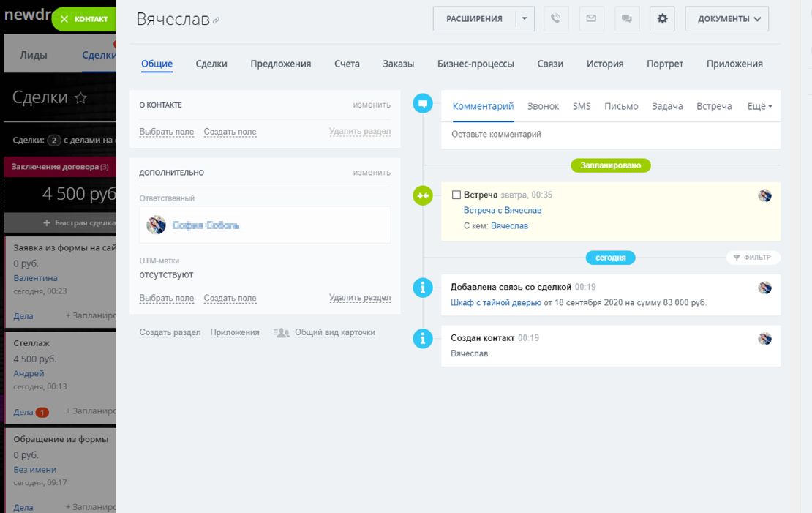
Task: Click Создать раздел link
Action: pyautogui.click(x=170, y=332)
